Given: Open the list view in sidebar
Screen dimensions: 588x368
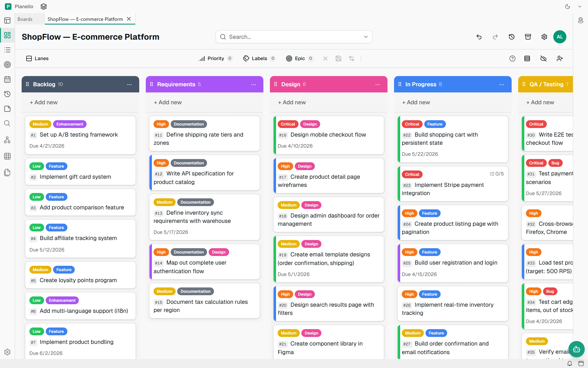Looking at the screenshot, I should click(x=7, y=50).
